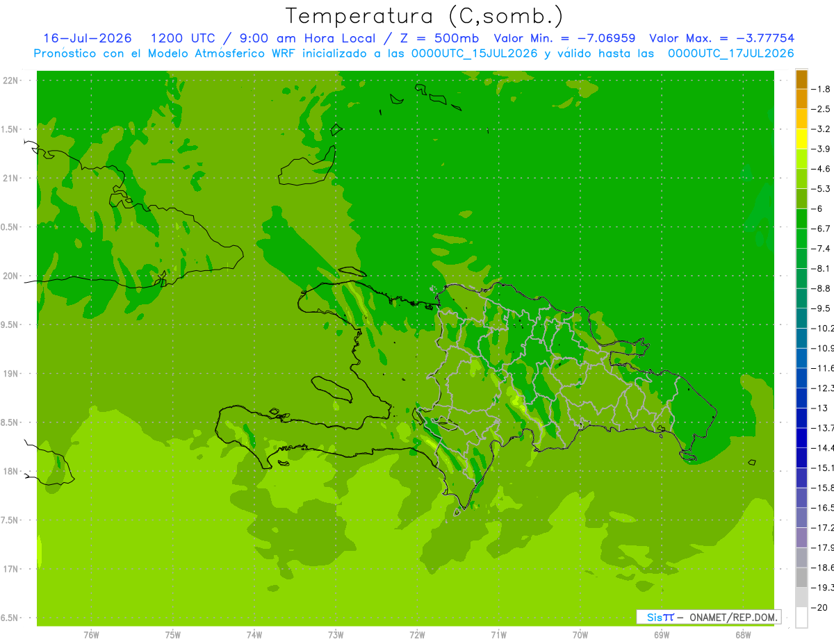Screen dimensions: 834x644
Task: Click the '-6.7' colorbar value
Action: pyautogui.click(x=821, y=229)
